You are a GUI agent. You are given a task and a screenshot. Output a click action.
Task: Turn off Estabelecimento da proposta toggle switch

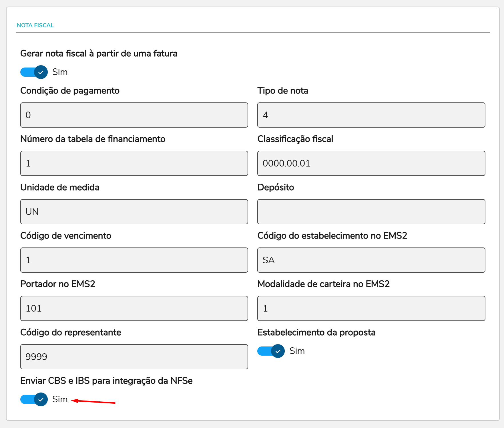271,351
